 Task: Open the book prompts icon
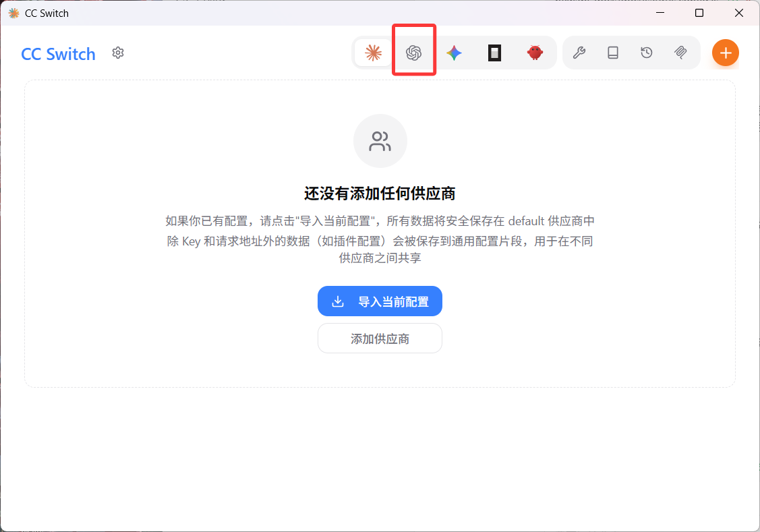click(x=613, y=53)
